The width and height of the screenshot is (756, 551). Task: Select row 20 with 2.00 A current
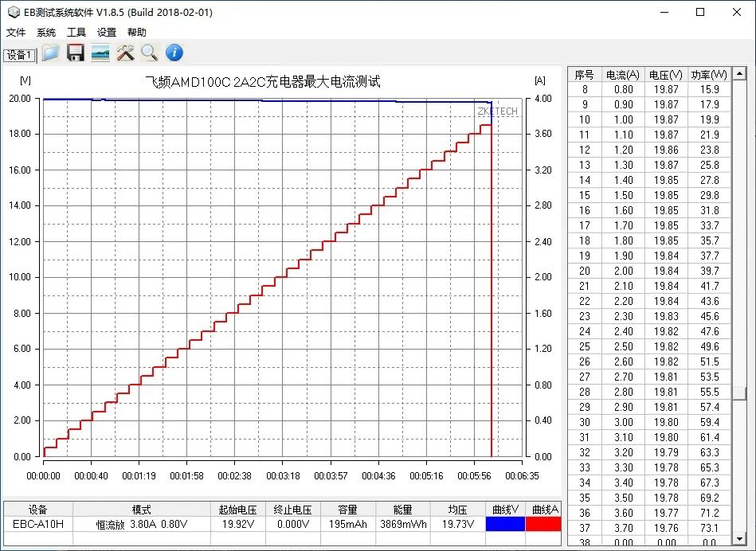649,271
